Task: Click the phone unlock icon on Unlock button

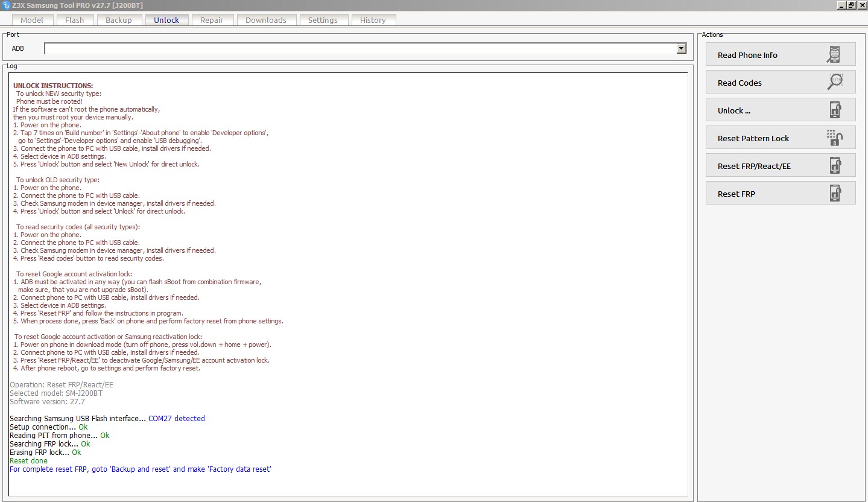Action: click(x=835, y=110)
